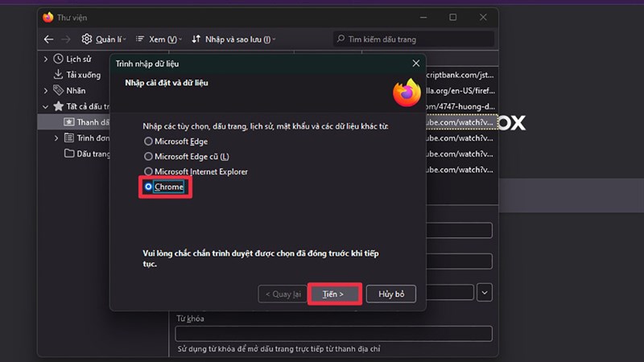The height and width of the screenshot is (362, 644).
Task: Expand the Trình đơn dấu trang node
Action: (x=56, y=138)
